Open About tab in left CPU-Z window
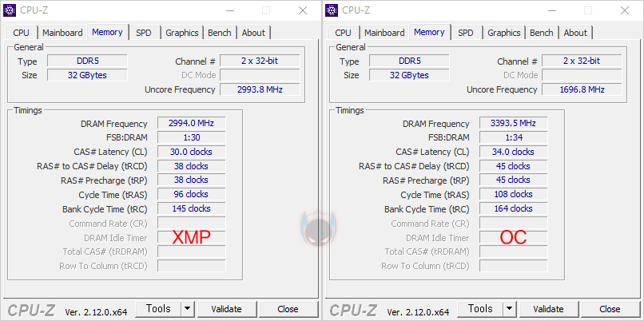This screenshot has width=644, height=321. (x=253, y=33)
